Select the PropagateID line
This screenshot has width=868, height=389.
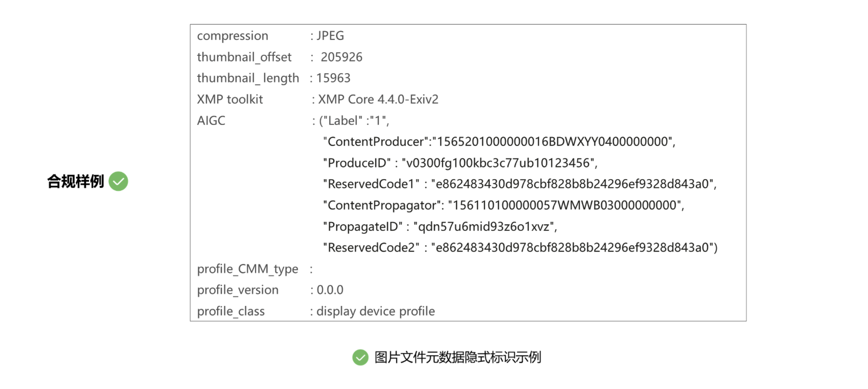tap(440, 227)
